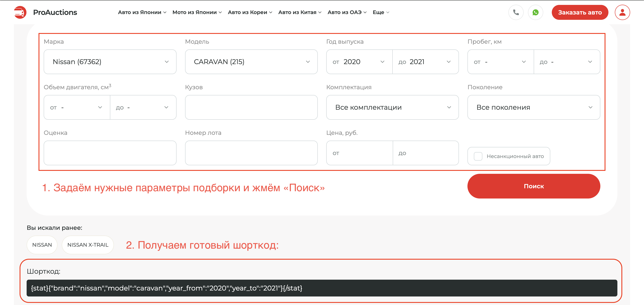The width and height of the screenshot is (644, 305).
Task: Click the Объем двигателя label
Action: (77, 87)
